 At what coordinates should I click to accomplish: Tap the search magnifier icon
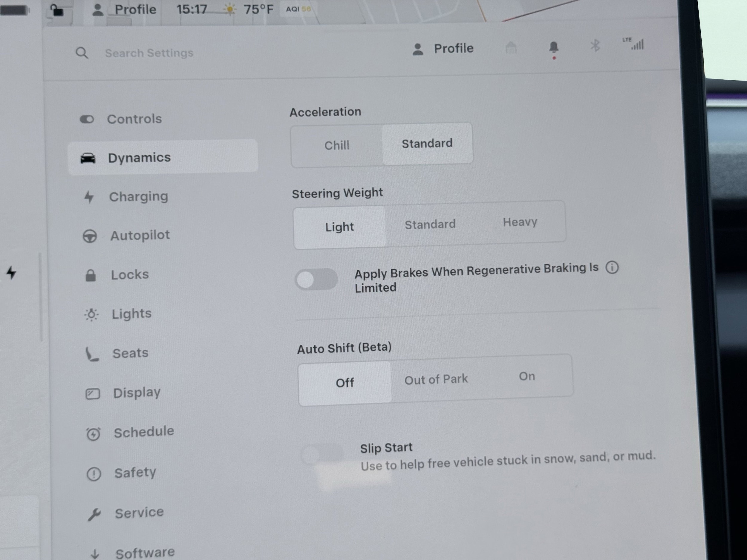pyautogui.click(x=82, y=53)
